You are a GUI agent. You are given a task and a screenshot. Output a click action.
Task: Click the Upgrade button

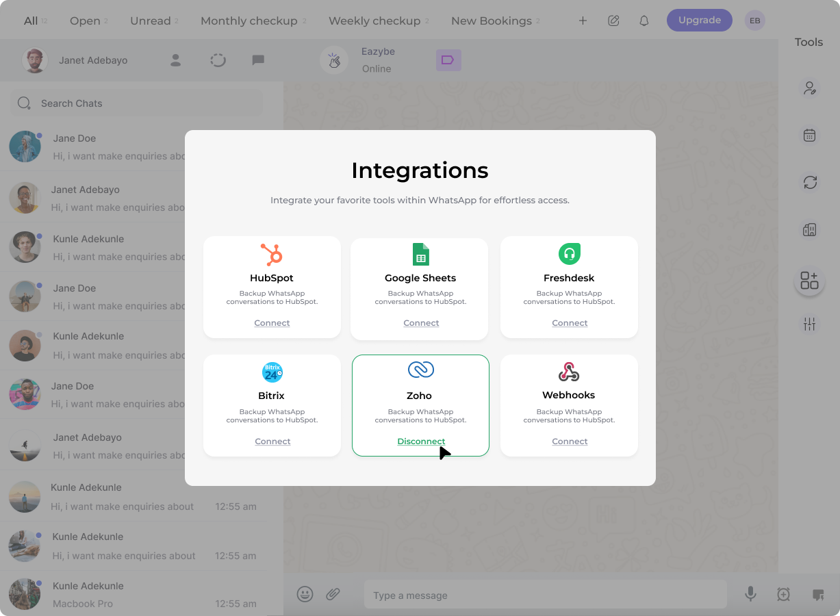pos(699,21)
